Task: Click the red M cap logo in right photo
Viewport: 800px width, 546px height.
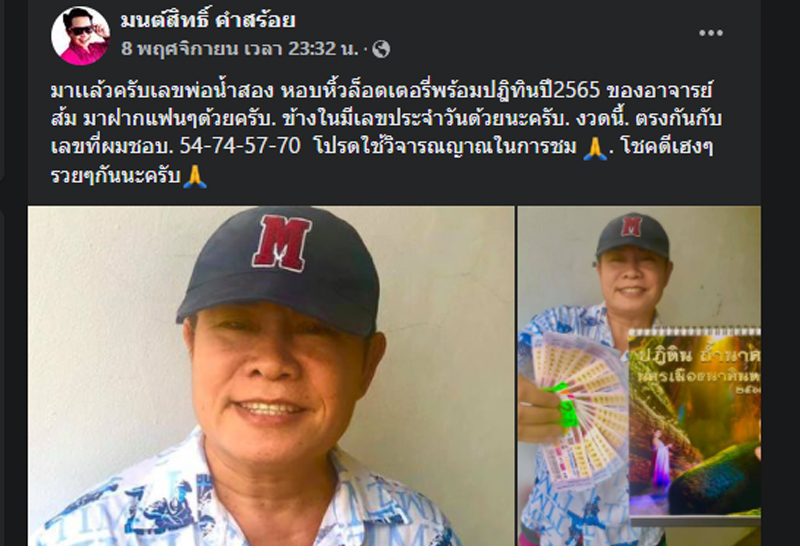Action: coord(631,226)
